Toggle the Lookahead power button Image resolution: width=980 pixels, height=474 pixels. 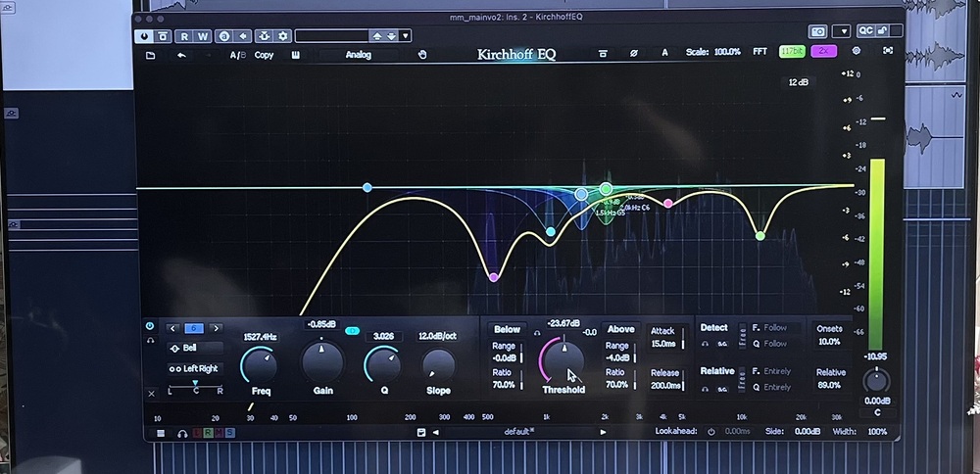710,432
